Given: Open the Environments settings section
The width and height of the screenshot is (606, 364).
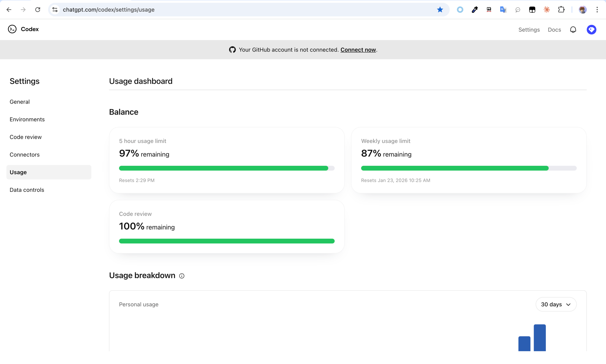Looking at the screenshot, I should (27, 119).
